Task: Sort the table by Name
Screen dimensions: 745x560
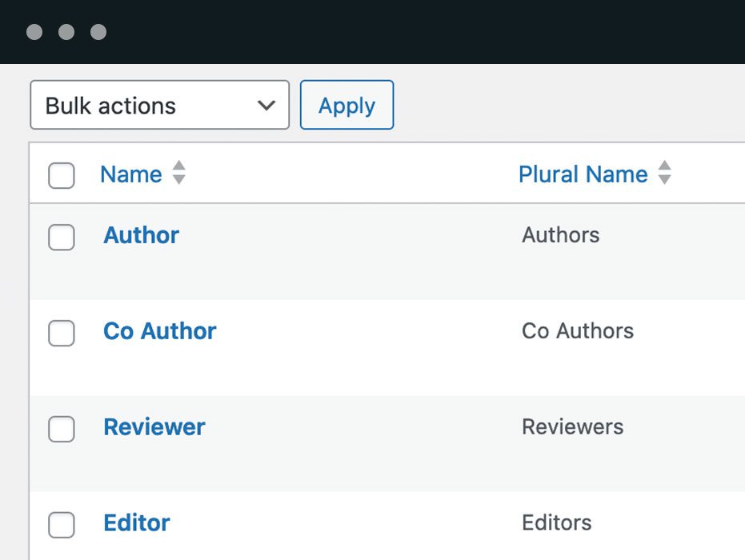Action: [130, 174]
